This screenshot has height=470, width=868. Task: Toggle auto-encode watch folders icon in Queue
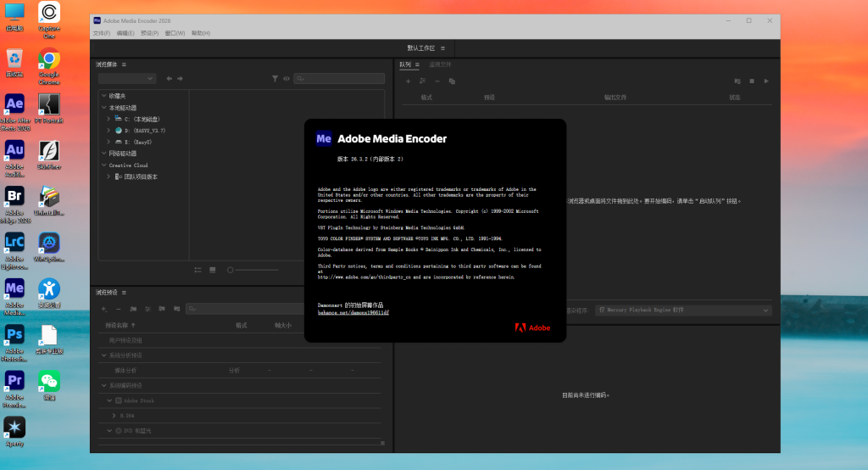737,81
